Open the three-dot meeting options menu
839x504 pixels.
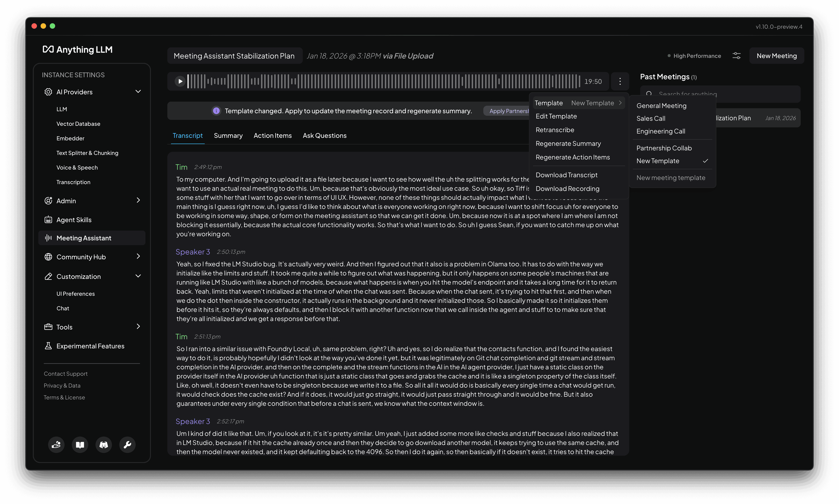(620, 82)
